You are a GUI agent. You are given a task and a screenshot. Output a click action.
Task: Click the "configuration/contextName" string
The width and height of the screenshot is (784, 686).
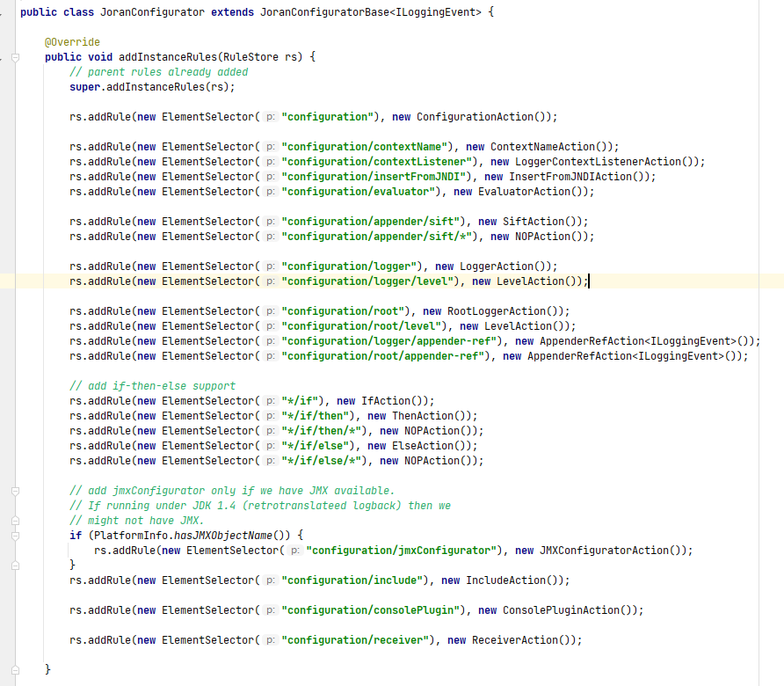pos(365,147)
